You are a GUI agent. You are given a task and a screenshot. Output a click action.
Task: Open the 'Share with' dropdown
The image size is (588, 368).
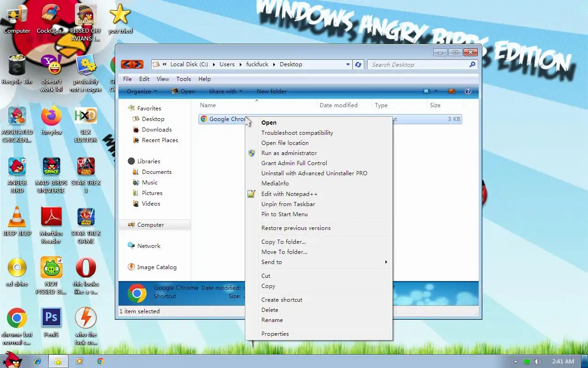pyautogui.click(x=226, y=91)
